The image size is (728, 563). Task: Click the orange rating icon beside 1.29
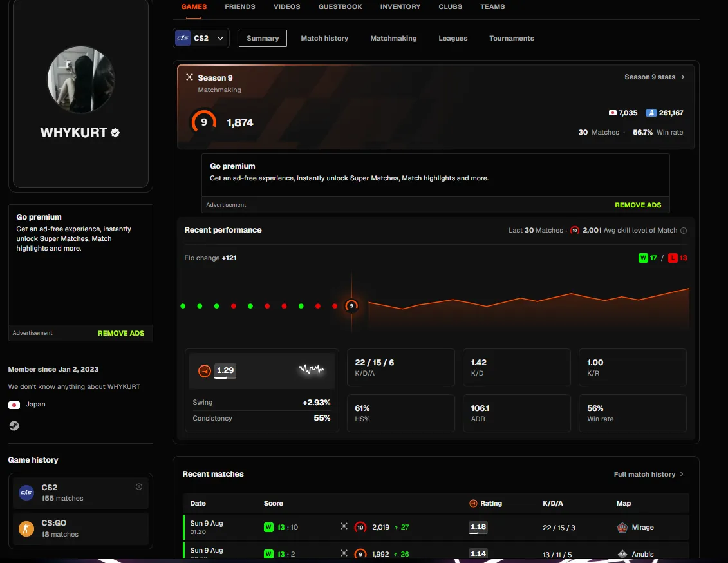tap(205, 370)
